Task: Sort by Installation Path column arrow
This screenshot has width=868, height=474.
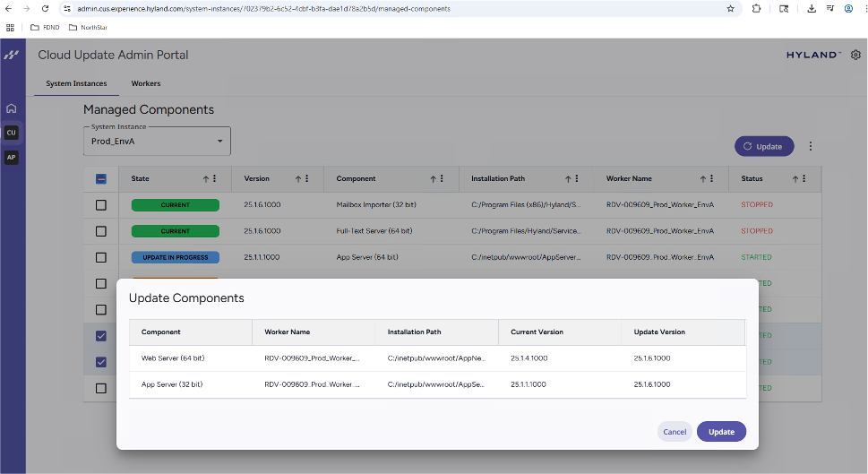Action: (x=568, y=179)
